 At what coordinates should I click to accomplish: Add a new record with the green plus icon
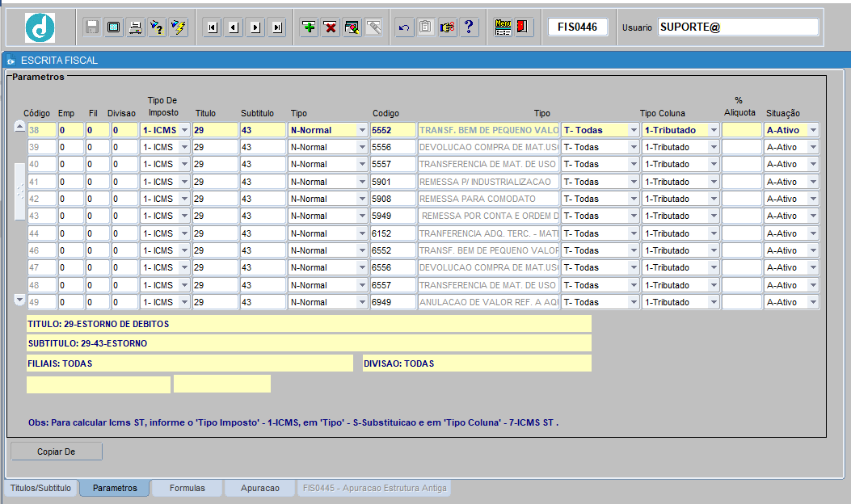click(x=309, y=27)
